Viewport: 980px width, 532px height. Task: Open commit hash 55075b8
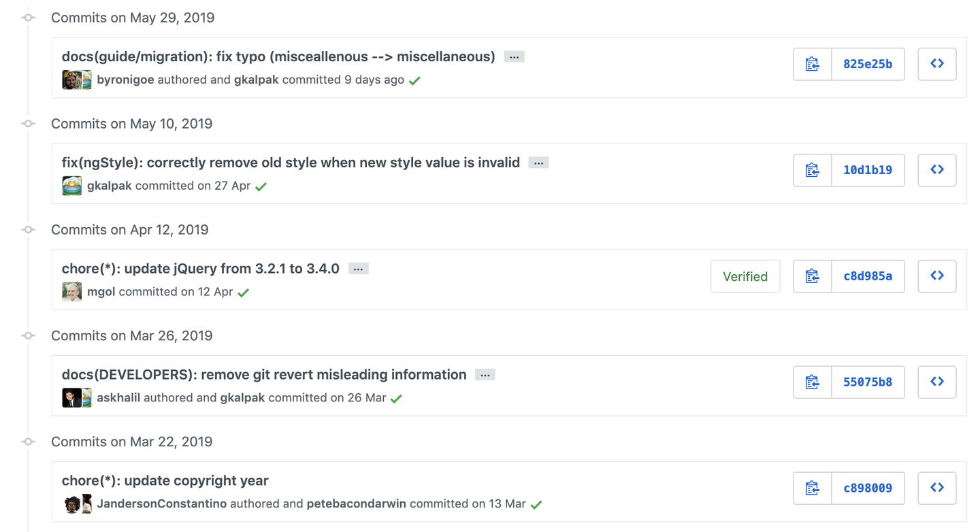coord(868,382)
